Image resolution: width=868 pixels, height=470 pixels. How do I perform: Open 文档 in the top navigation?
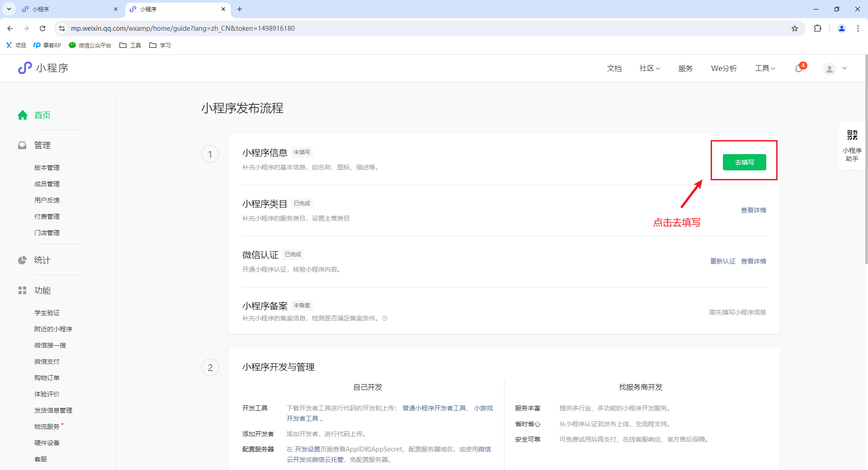(x=614, y=69)
